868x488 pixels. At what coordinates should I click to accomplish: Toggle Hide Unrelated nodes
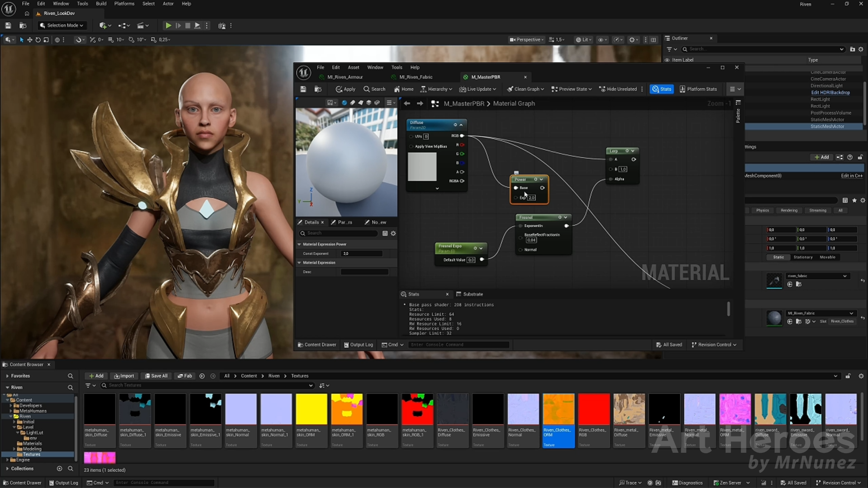pos(618,89)
